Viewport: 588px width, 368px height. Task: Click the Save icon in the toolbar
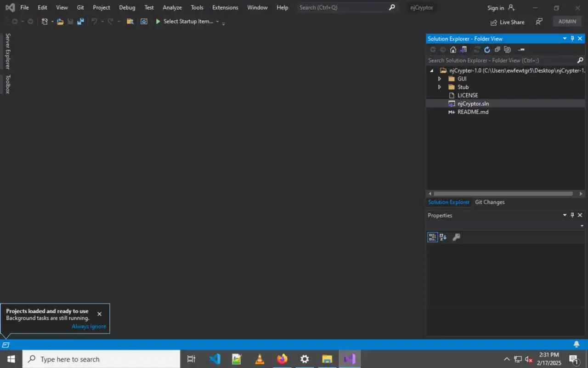coord(70,22)
